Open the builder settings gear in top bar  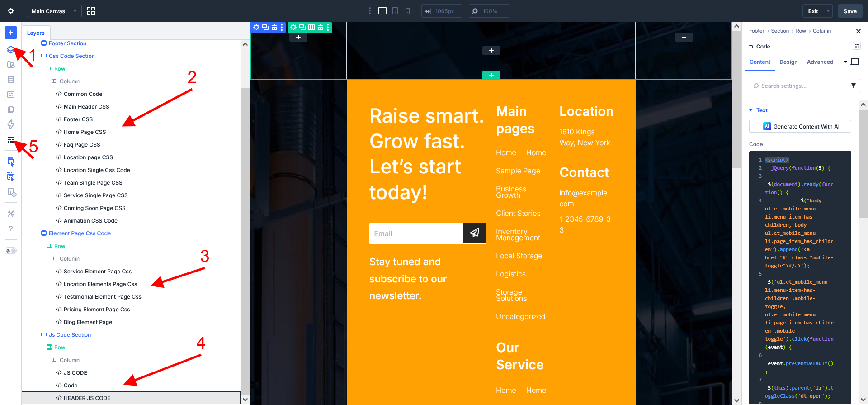(11, 11)
